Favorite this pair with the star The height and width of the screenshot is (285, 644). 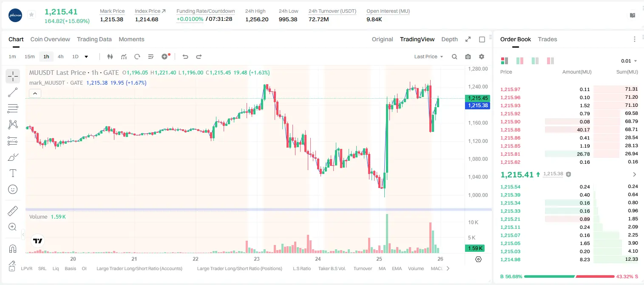[x=31, y=15]
